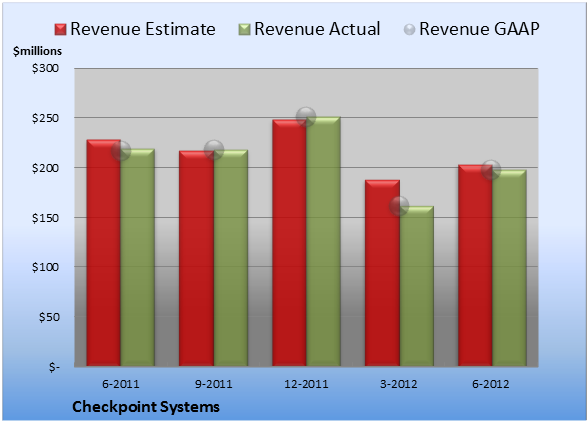Click the GAAP marker for 3-2012
Image resolution: width=588 pixels, height=422 pixels.
pos(399,206)
